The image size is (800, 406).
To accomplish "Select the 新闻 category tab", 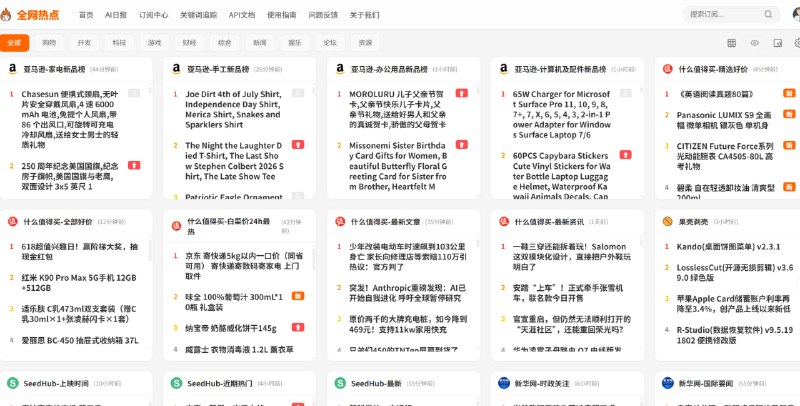I will [x=260, y=43].
